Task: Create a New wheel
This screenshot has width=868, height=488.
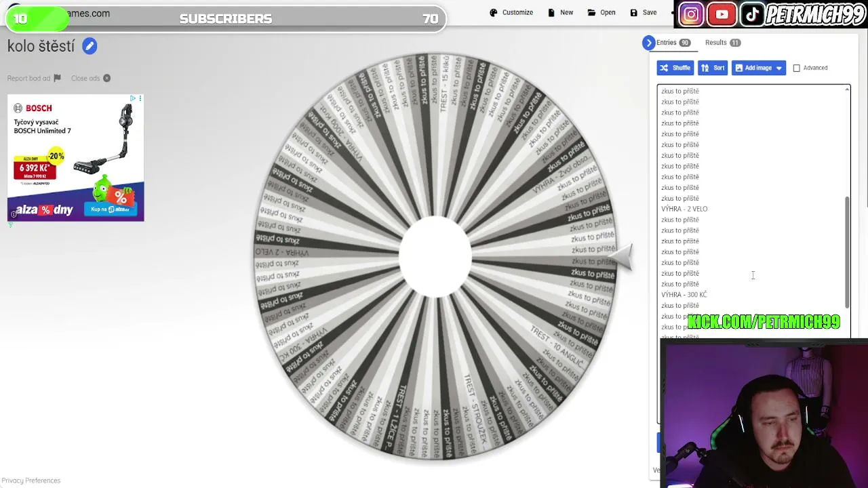Action: [560, 12]
